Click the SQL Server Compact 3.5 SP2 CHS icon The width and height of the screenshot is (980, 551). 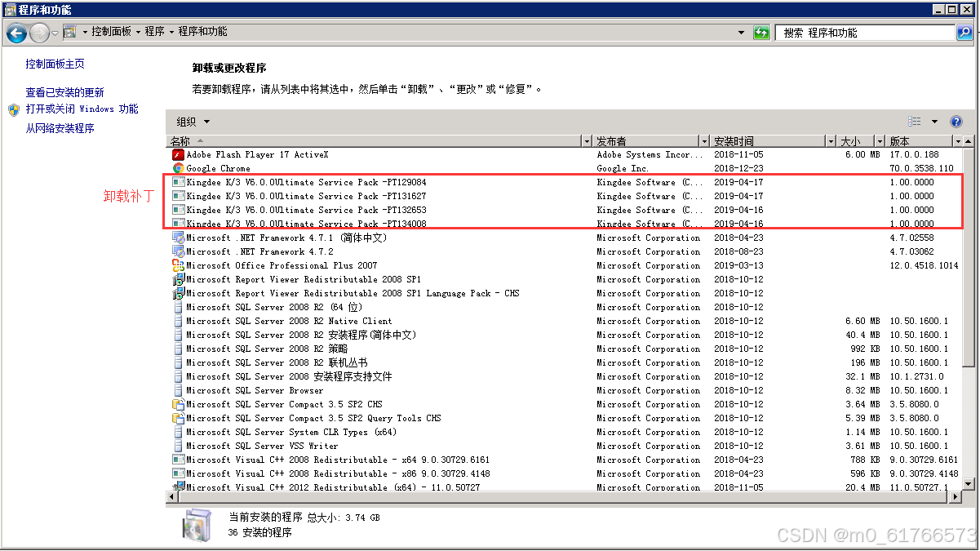(x=178, y=404)
